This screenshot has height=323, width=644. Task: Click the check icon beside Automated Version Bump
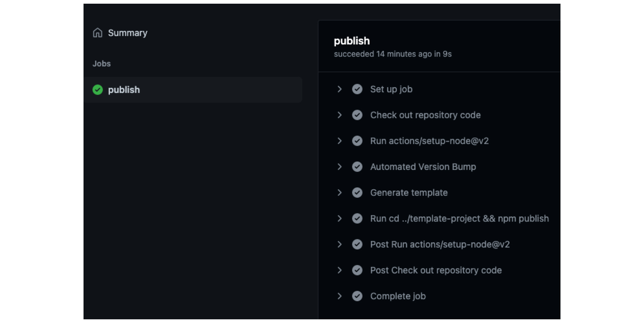[x=357, y=167]
